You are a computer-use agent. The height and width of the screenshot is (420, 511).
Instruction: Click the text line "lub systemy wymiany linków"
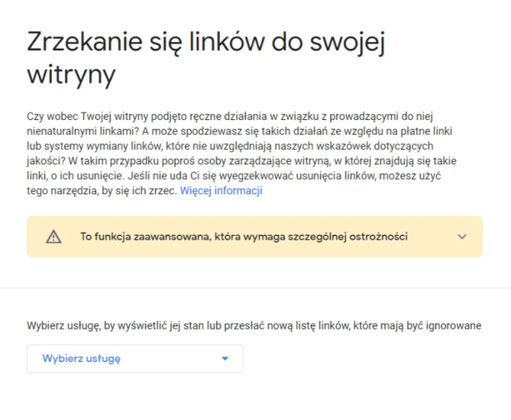230,146
